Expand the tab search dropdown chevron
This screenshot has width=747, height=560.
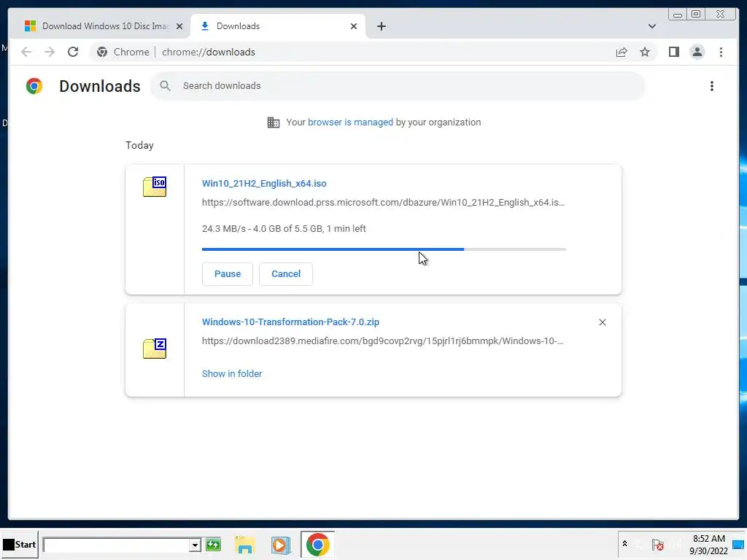[x=651, y=26]
